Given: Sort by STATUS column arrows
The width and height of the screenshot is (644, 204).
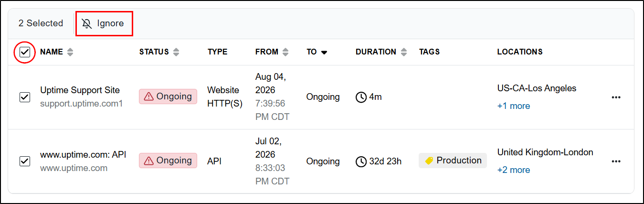Looking at the screenshot, I should [176, 52].
